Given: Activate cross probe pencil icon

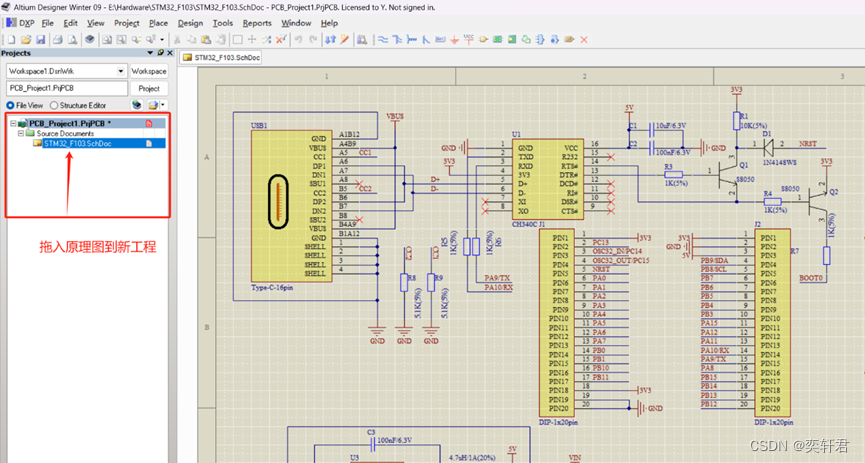Looking at the screenshot, I should [345, 40].
